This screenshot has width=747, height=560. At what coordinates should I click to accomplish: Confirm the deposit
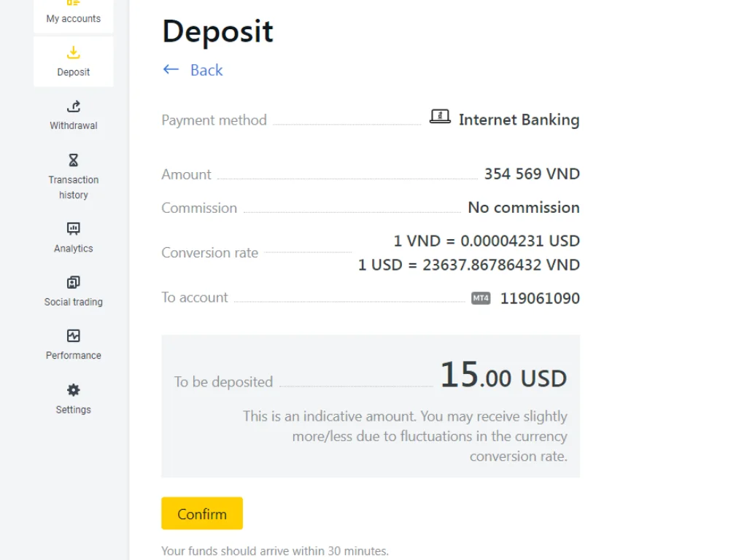click(x=201, y=513)
